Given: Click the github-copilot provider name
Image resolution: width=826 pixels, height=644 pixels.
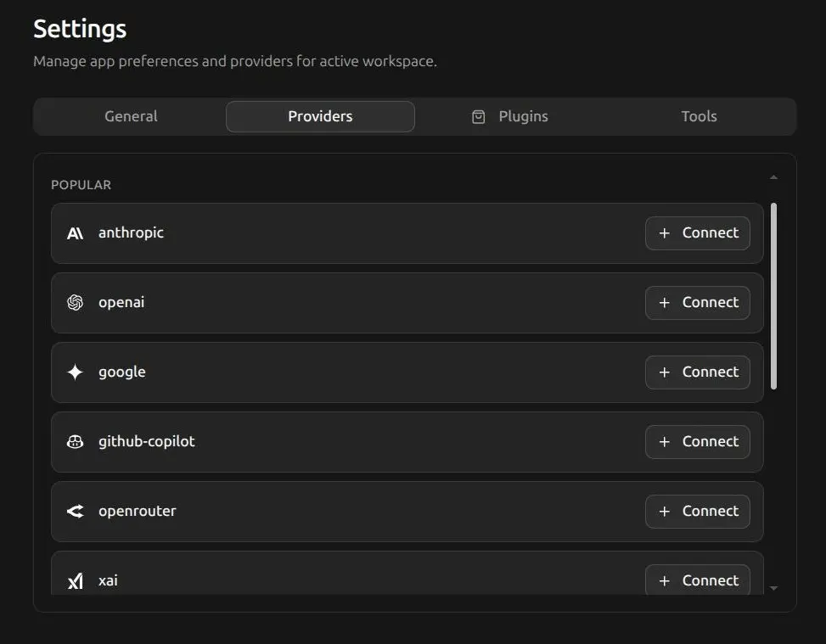Looking at the screenshot, I should pyautogui.click(x=147, y=441).
